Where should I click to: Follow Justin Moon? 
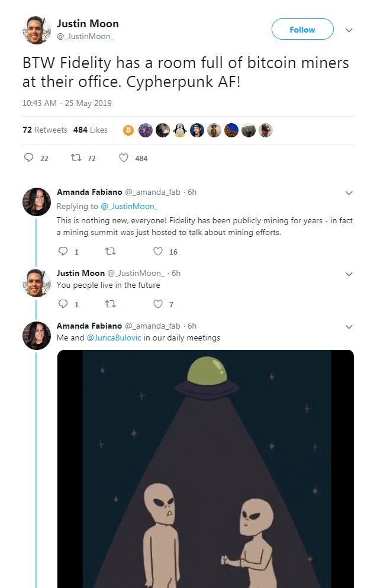tap(302, 30)
